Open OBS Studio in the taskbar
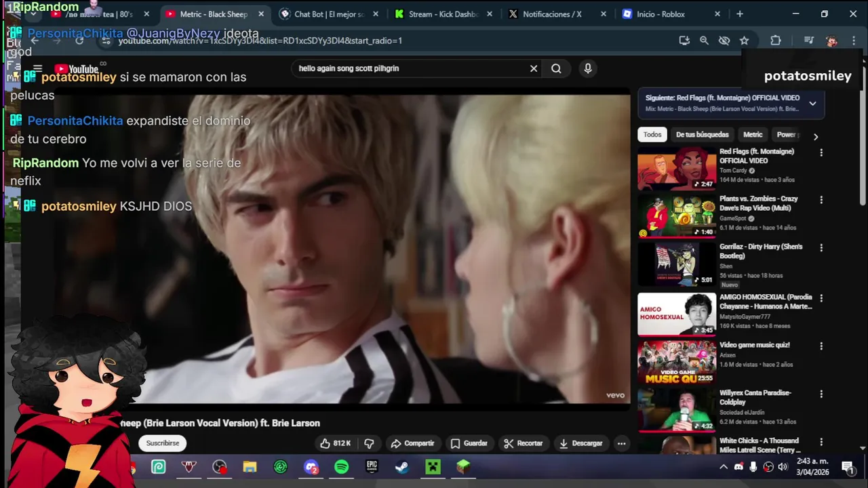Viewport: 868px width, 488px height. [220, 467]
